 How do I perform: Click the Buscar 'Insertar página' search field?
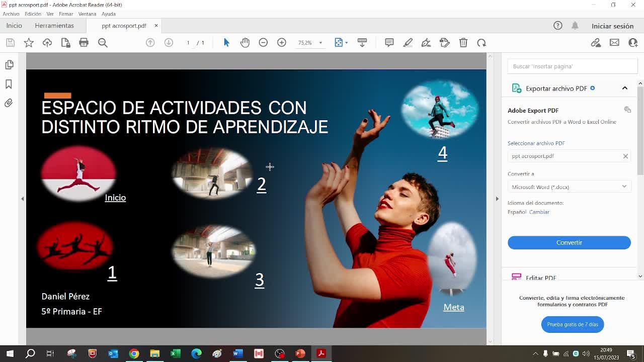pos(572,66)
